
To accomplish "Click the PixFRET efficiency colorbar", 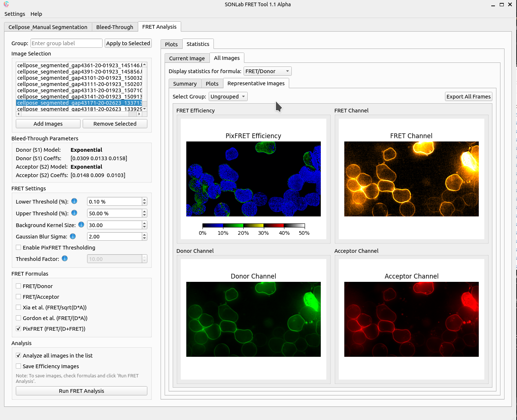I will point(254,226).
